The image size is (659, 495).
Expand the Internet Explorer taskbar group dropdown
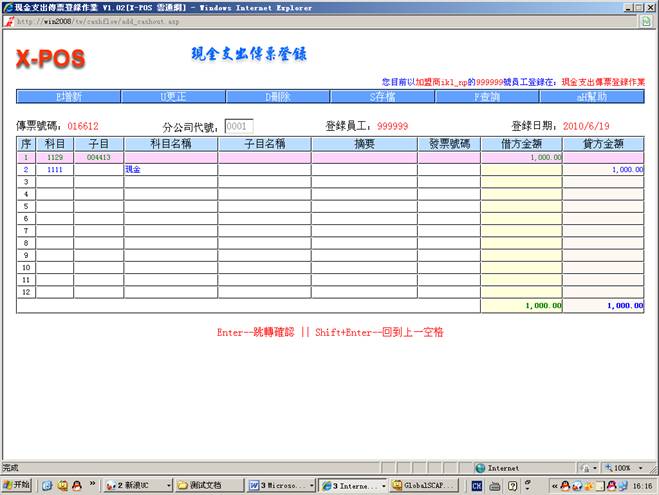tap(384, 485)
